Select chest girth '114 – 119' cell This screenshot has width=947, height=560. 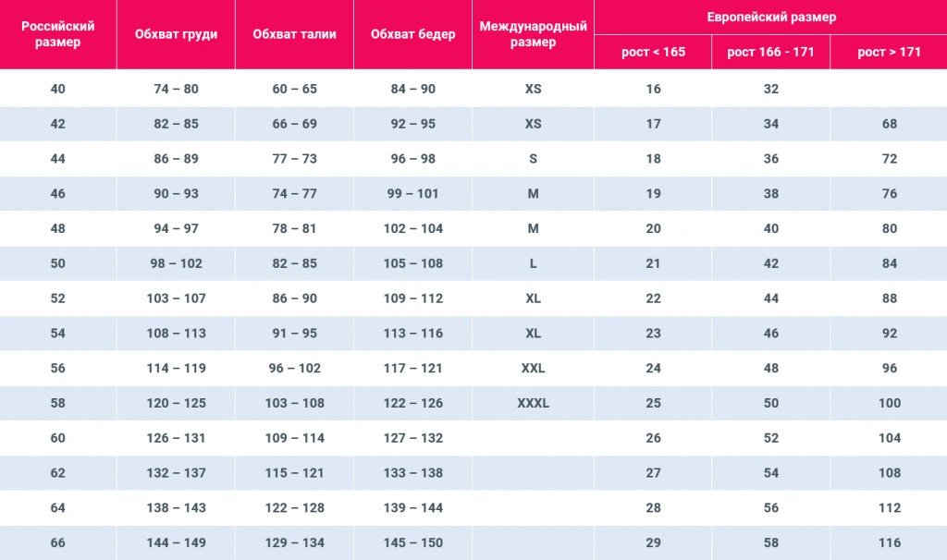[x=176, y=368]
